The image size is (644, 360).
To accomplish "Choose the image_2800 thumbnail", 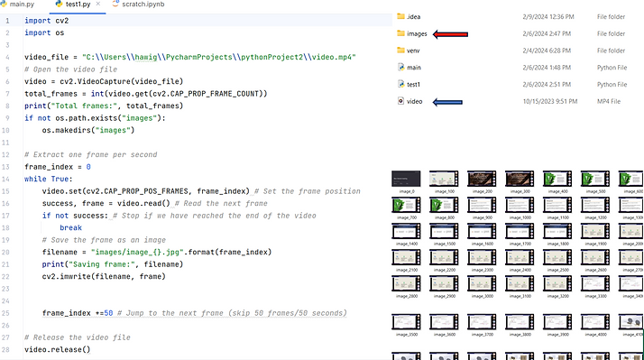I will coord(406,283).
